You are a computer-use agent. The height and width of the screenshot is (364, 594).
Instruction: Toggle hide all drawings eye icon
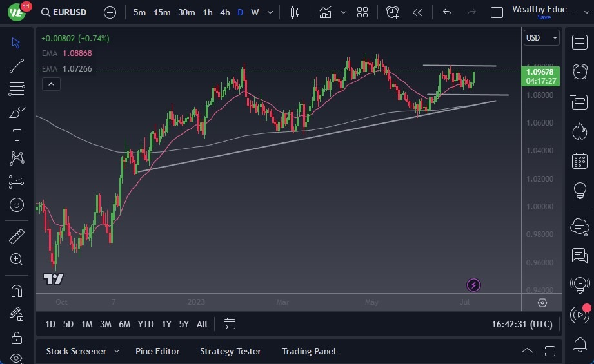pos(17,358)
